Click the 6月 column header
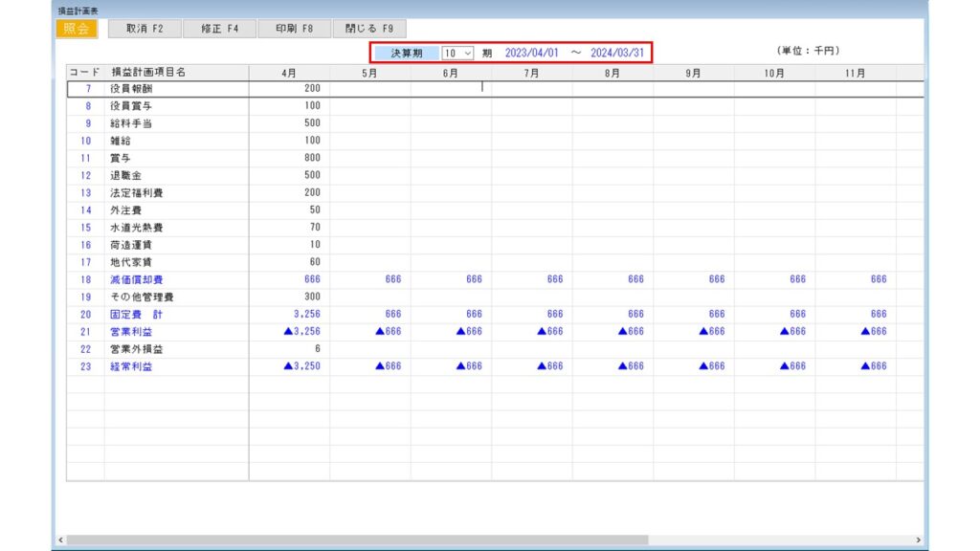The width and height of the screenshot is (980, 551). (x=450, y=73)
